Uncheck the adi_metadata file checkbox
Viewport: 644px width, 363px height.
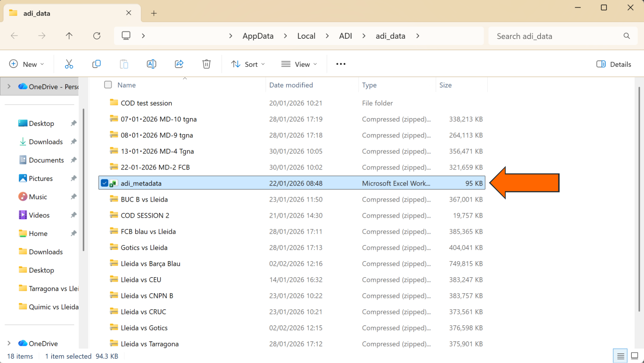(104, 183)
